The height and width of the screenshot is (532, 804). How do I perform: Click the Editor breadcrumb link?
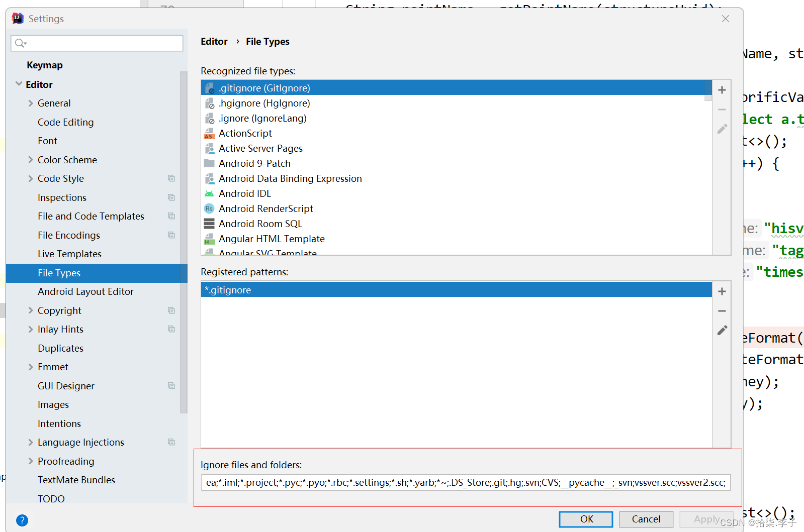(214, 42)
